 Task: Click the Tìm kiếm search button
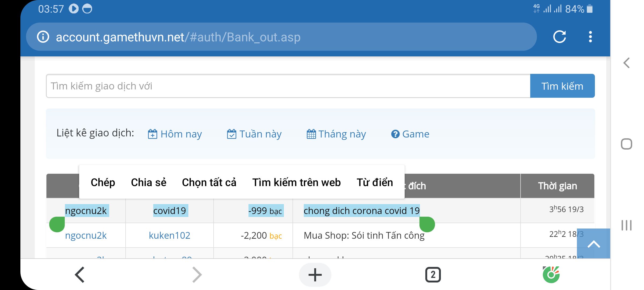point(562,86)
